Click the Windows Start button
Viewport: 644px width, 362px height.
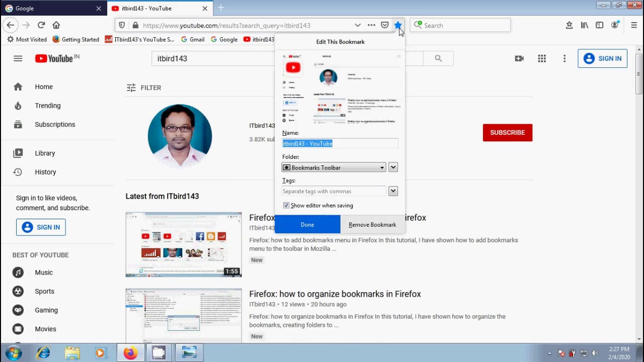14,353
